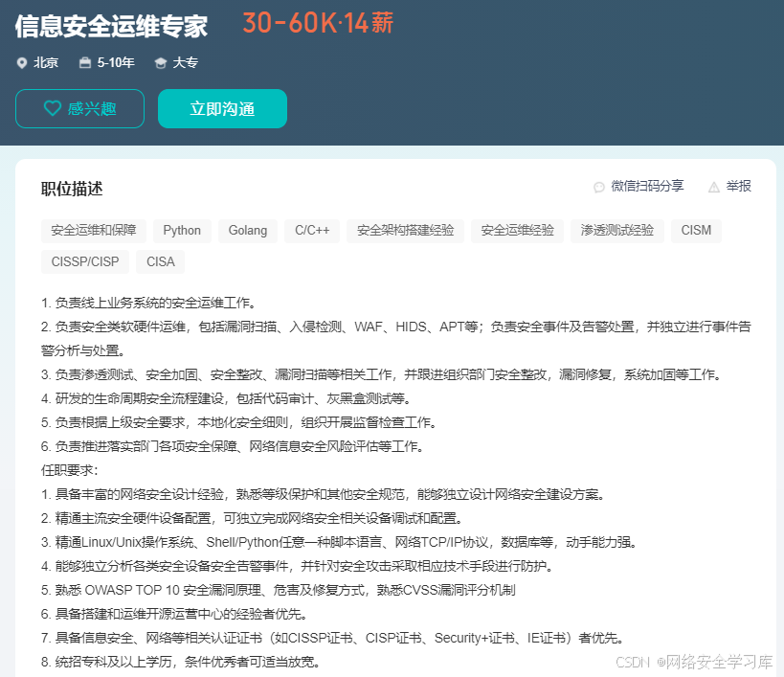Click the location pin icon beside 北京
The image size is (784, 677).
coord(21,63)
